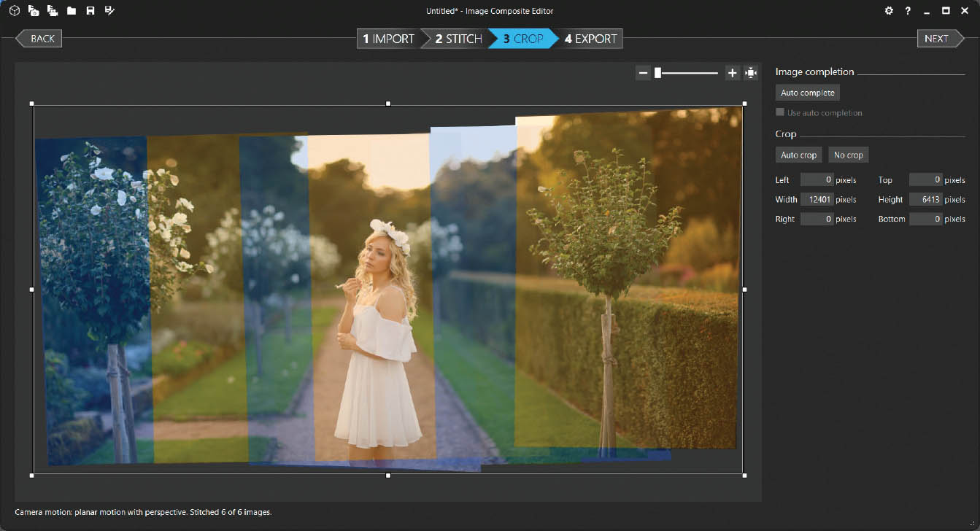The image size is (980, 531).
Task: Click the Save As icon with pencil
Action: point(109,11)
